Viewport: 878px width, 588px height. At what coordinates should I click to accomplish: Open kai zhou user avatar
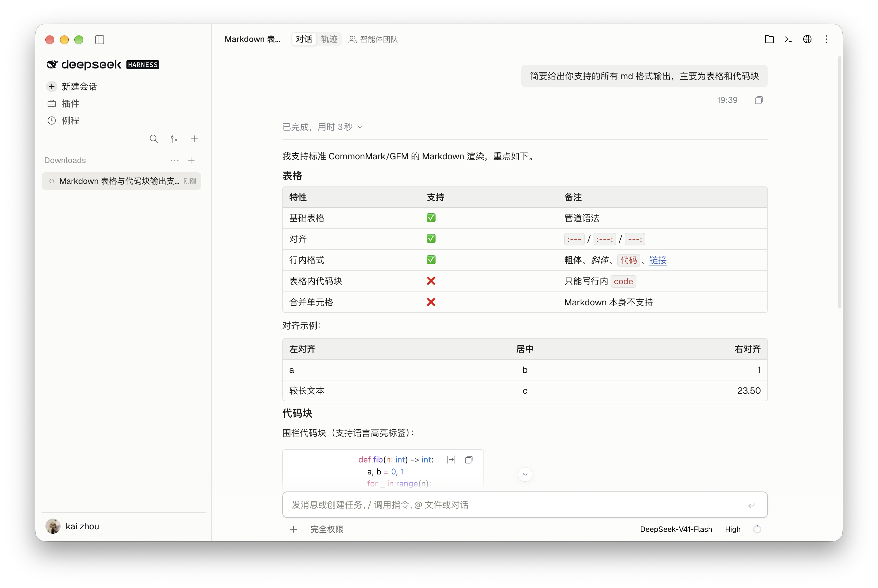pos(53,526)
